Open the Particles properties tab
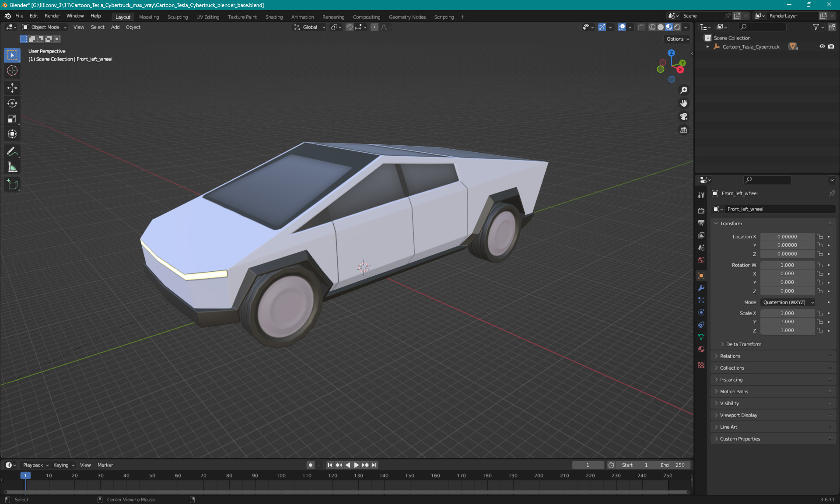 pos(701,300)
